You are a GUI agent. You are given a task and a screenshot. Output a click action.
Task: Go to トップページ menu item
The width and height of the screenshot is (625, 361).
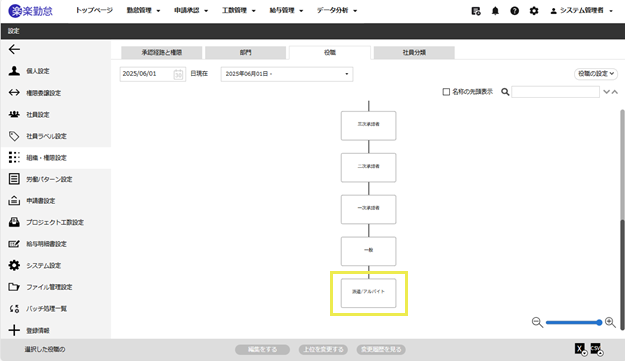pyautogui.click(x=94, y=10)
